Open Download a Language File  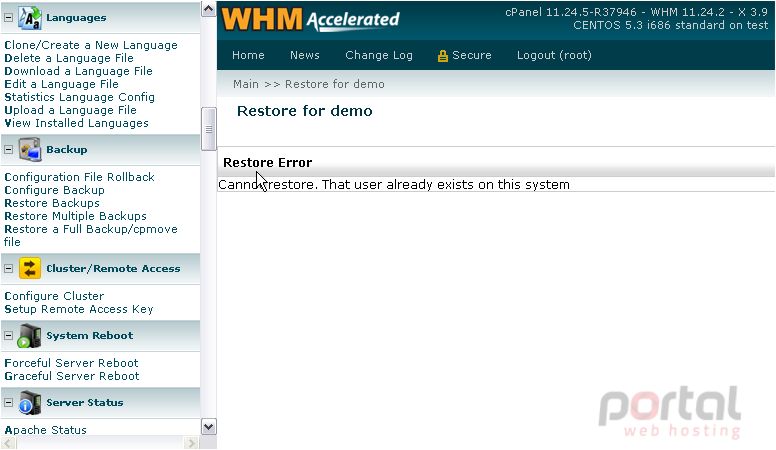pos(79,71)
